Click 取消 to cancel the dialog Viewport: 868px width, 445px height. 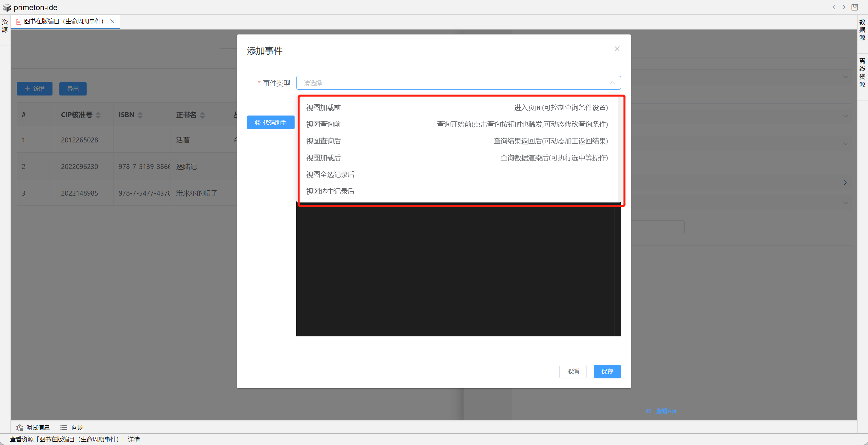pyautogui.click(x=572, y=371)
